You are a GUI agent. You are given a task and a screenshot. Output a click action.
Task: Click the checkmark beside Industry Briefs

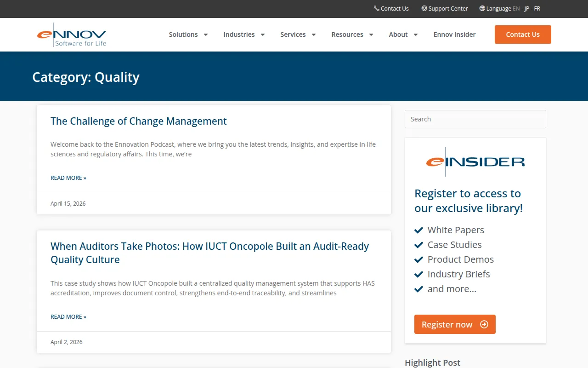coord(418,274)
